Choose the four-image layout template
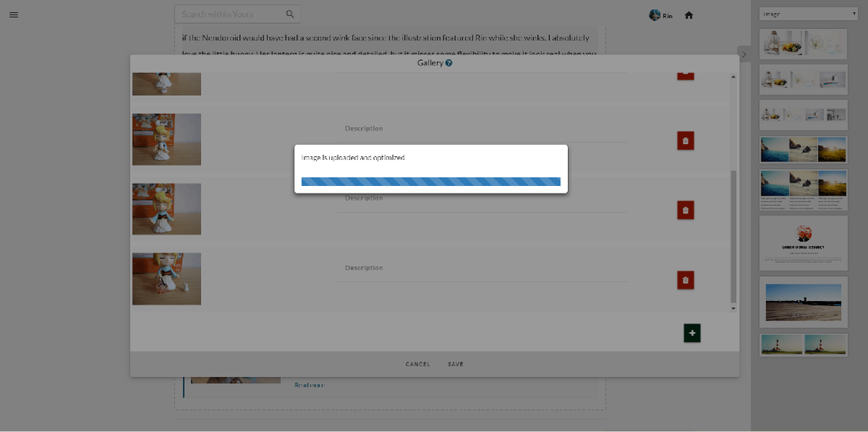Viewport: 868px width, 432px height. click(x=803, y=114)
